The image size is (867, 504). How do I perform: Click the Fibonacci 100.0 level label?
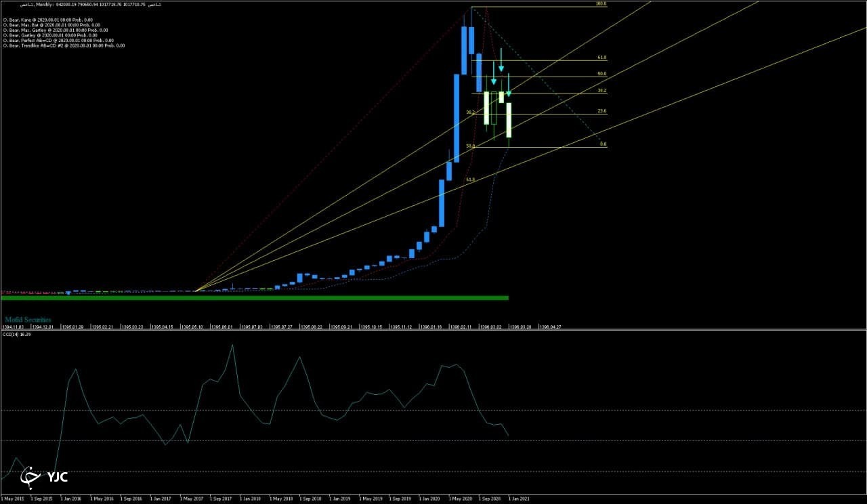click(601, 3)
